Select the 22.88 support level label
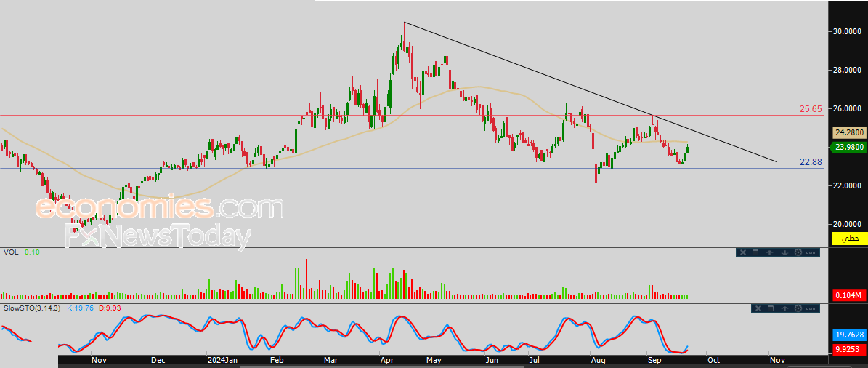This screenshot has height=368, width=868. pos(811,162)
